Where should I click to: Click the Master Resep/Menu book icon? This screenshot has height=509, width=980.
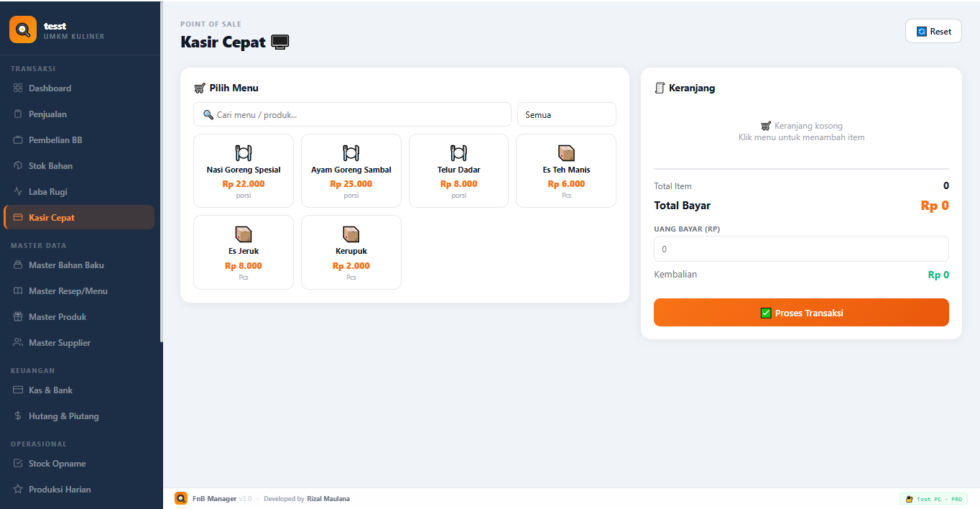pyautogui.click(x=19, y=290)
